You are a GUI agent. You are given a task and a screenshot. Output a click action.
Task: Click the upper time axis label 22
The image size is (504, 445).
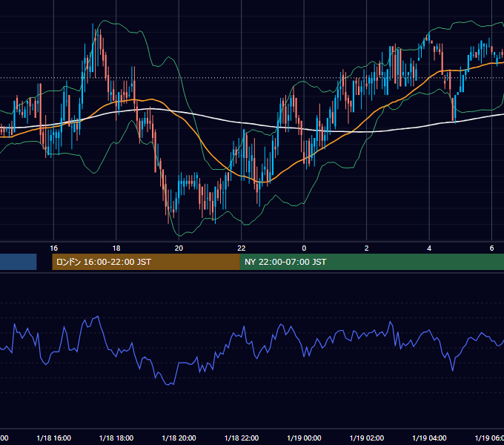click(242, 248)
